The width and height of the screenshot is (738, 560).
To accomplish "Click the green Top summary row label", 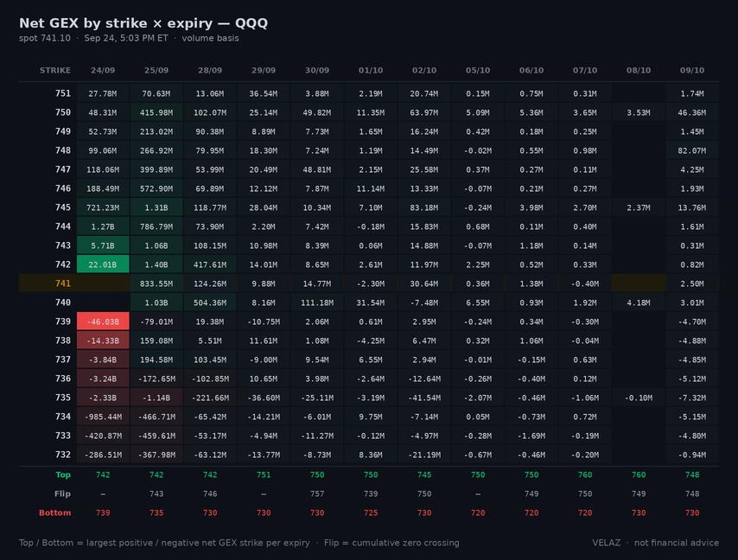I will pyautogui.click(x=63, y=474).
